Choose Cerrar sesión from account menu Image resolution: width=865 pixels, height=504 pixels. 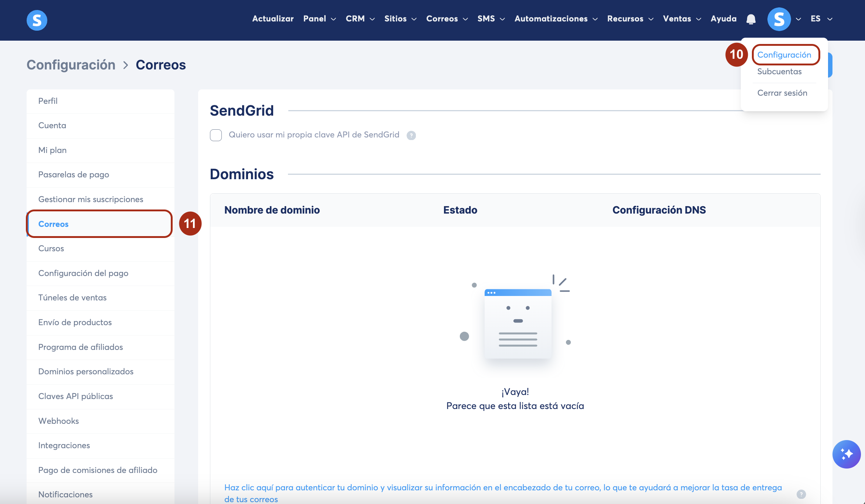782,93
